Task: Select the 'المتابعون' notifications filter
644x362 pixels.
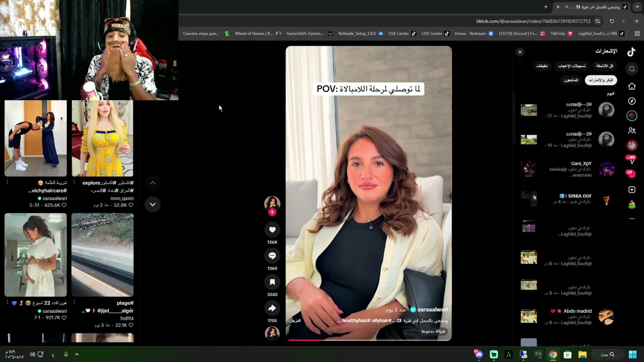Action: pos(571,80)
